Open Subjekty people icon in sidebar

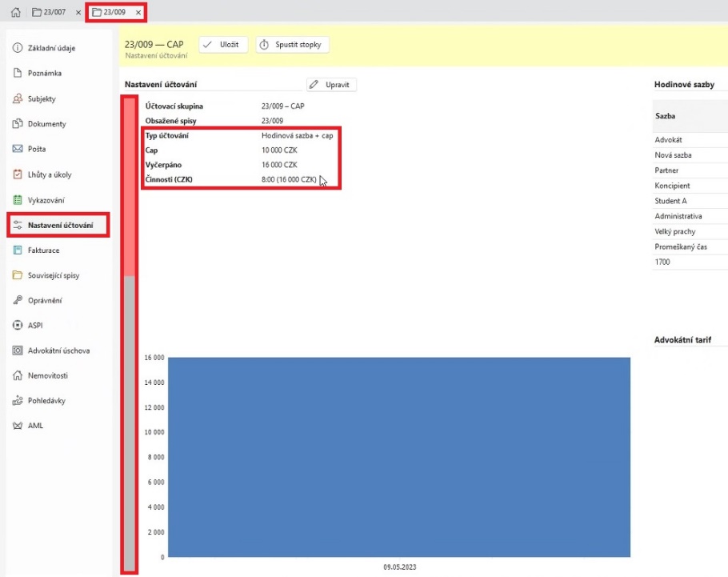coord(18,99)
